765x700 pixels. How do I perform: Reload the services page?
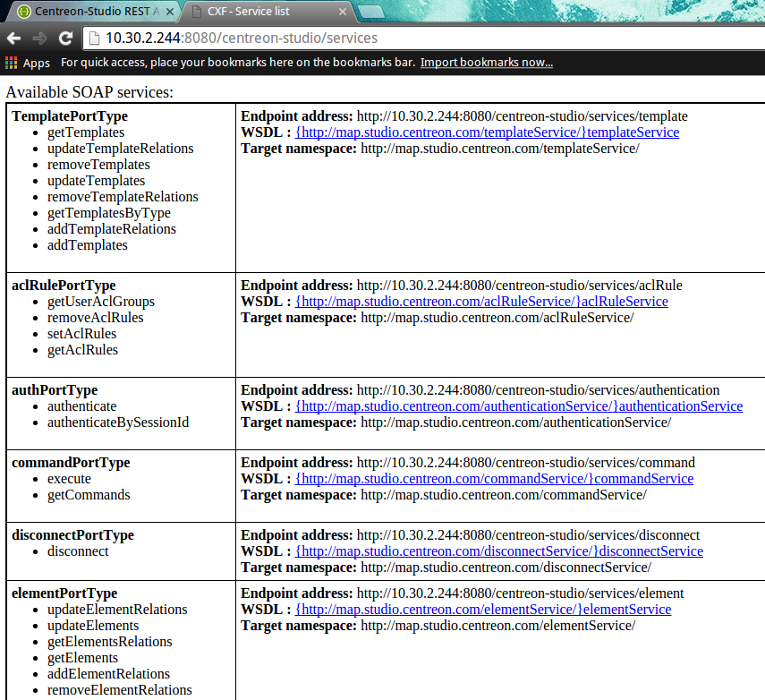(65, 38)
